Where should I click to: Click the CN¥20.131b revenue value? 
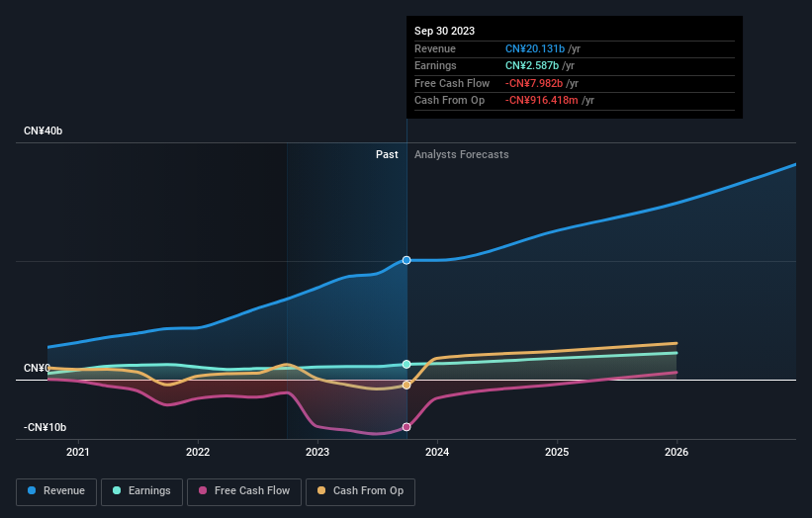point(535,48)
